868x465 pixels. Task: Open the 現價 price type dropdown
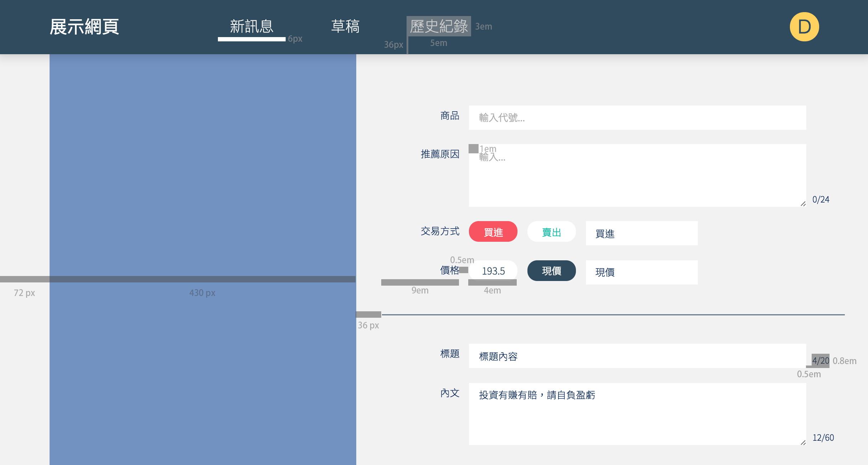click(642, 272)
